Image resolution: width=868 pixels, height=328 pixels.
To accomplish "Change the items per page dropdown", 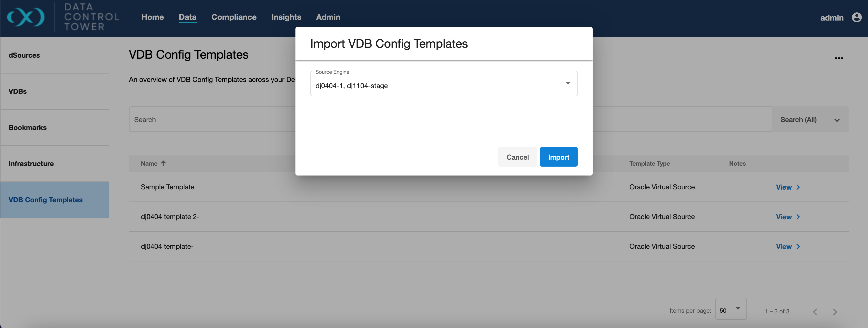I will point(730,309).
